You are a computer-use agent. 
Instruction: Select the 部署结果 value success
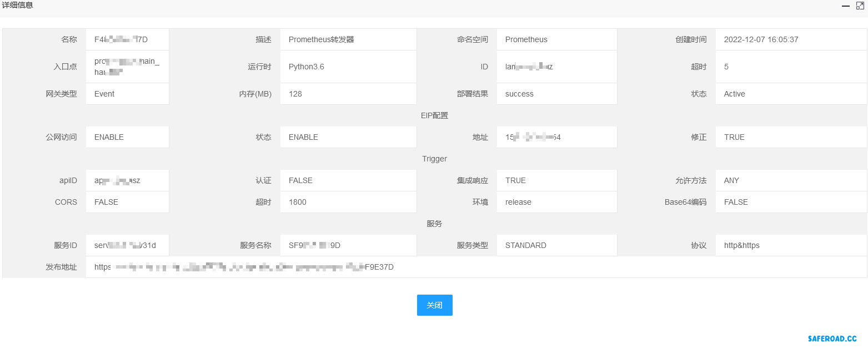coord(519,94)
